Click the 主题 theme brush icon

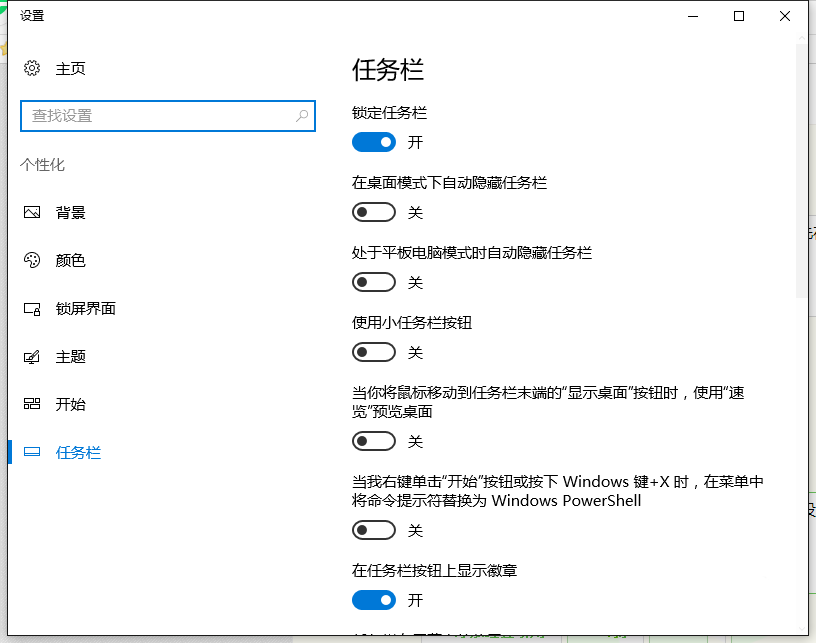tap(32, 357)
